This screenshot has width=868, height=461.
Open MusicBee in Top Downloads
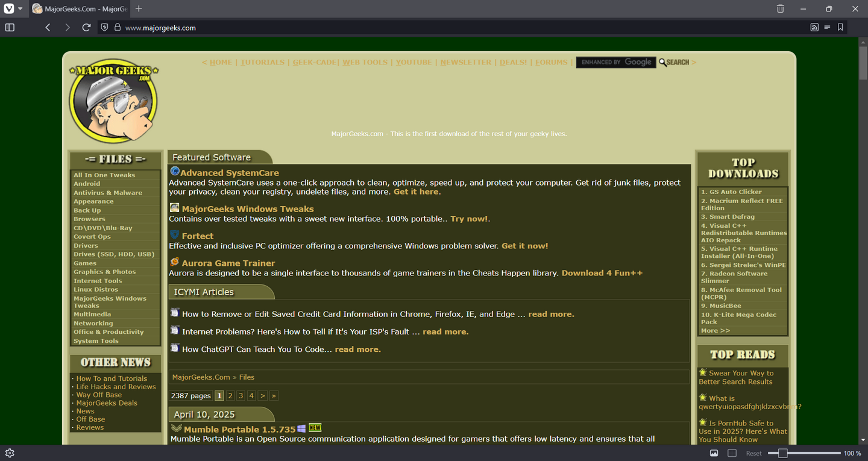[721, 306]
